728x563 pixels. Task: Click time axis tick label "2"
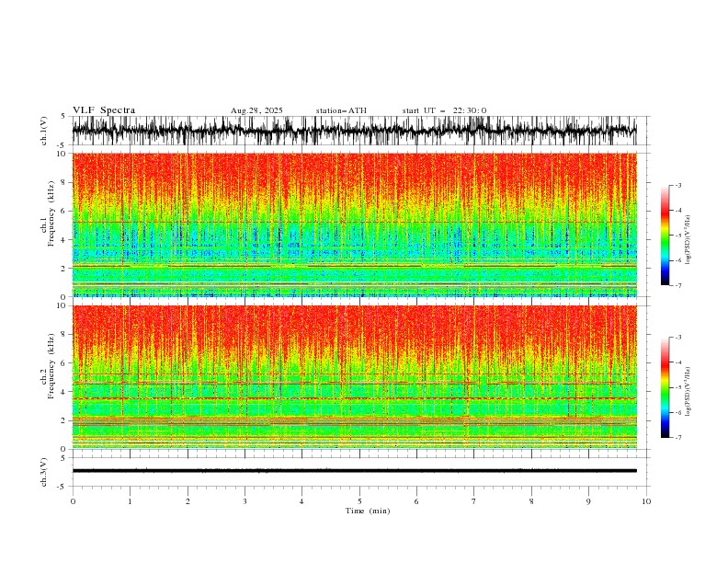(188, 501)
